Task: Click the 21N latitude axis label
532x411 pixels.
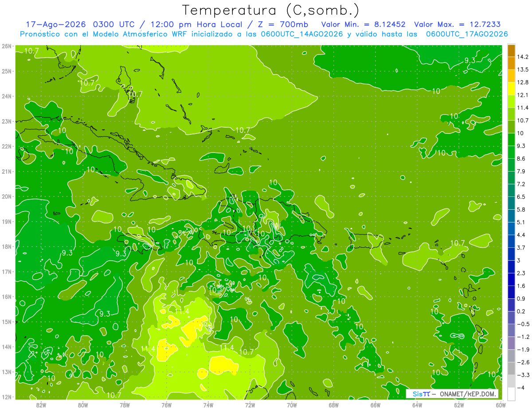Action: click(x=6, y=171)
